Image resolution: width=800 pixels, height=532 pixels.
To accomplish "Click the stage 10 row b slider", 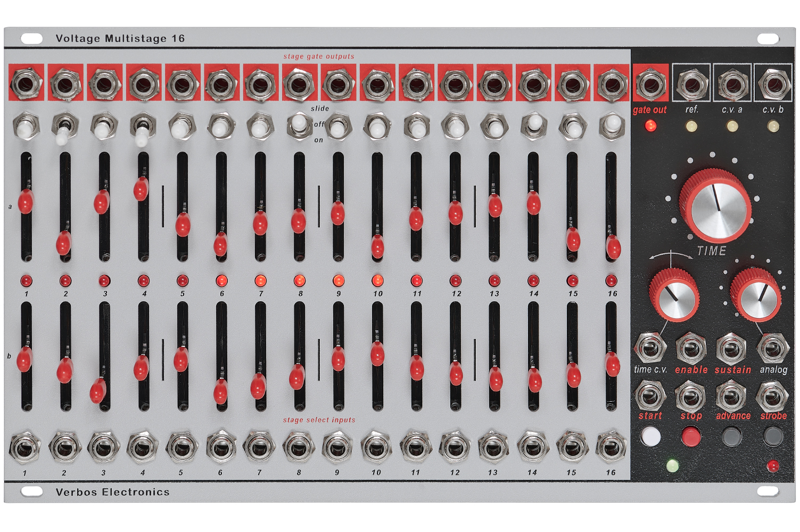I will point(377,353).
